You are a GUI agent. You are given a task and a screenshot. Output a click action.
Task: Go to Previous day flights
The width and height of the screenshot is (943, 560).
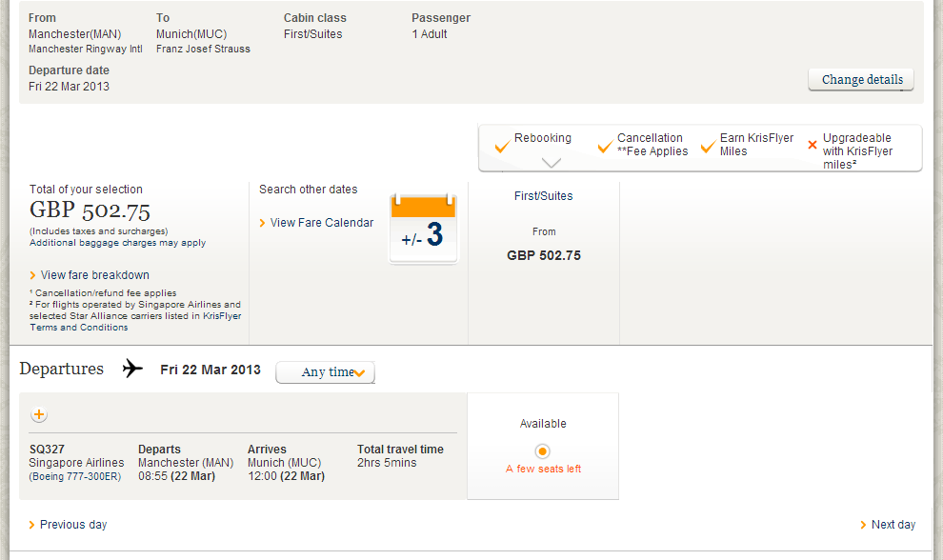click(x=72, y=525)
